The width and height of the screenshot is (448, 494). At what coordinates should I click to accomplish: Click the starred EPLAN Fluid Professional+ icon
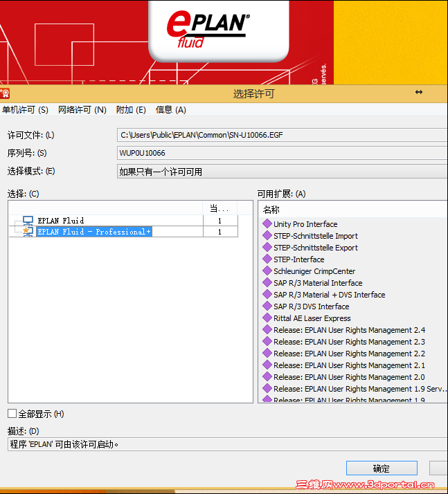28,232
